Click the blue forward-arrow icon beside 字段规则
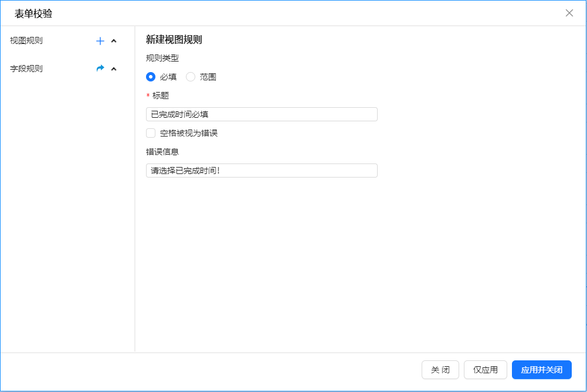 99,68
